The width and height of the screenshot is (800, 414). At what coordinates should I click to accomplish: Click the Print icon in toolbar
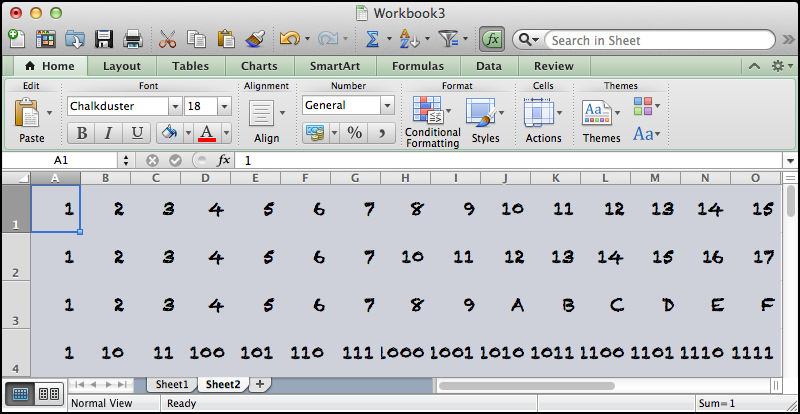coord(132,39)
